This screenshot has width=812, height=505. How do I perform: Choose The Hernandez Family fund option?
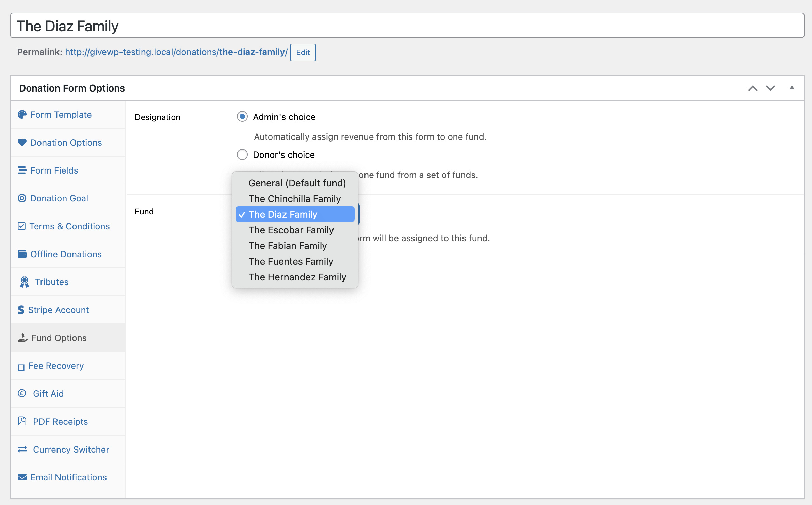[295, 277]
